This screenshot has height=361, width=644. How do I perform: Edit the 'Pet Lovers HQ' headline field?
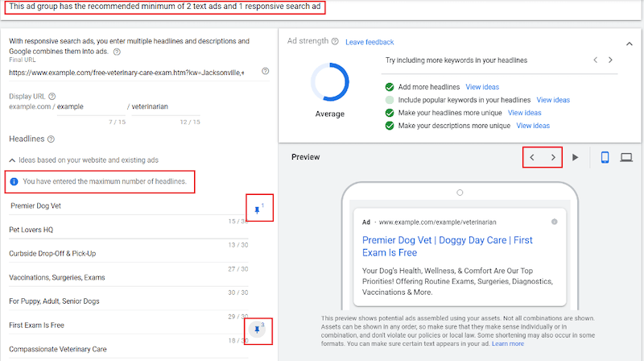(129, 230)
